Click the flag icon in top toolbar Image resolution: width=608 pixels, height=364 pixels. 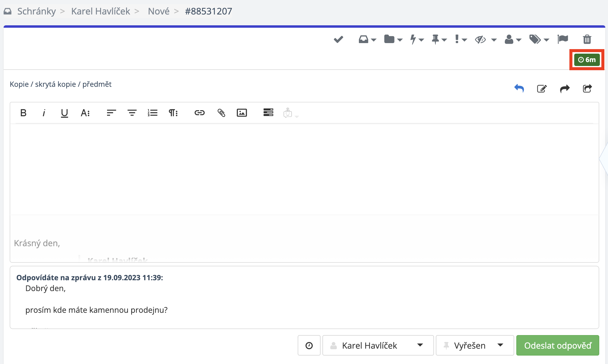tap(563, 39)
